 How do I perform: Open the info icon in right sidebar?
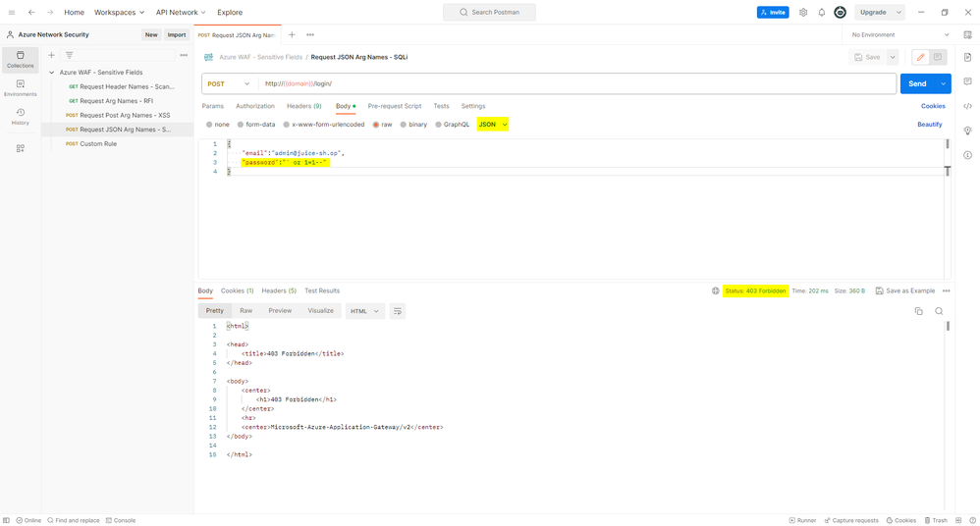click(967, 155)
